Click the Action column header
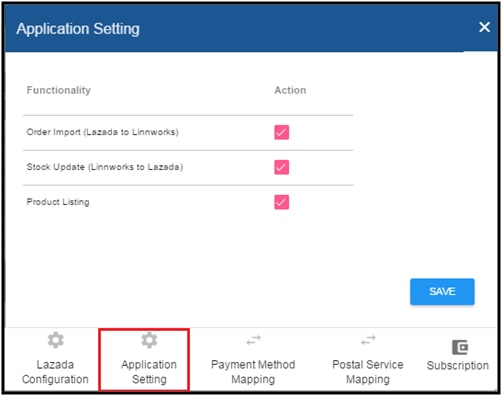Screen dimensions: 503x396 point(290,90)
